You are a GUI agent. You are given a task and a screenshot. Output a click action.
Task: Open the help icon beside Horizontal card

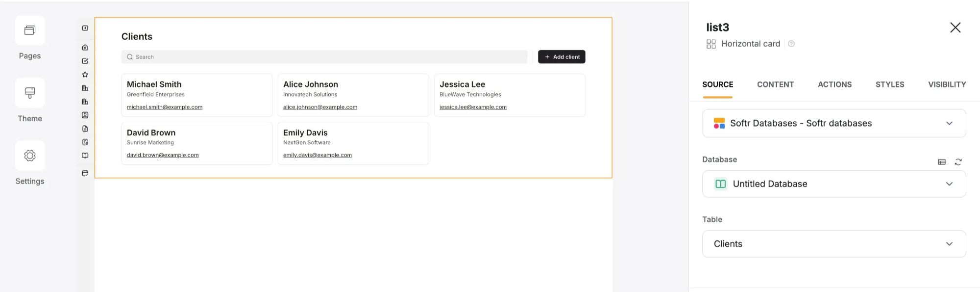click(x=791, y=44)
